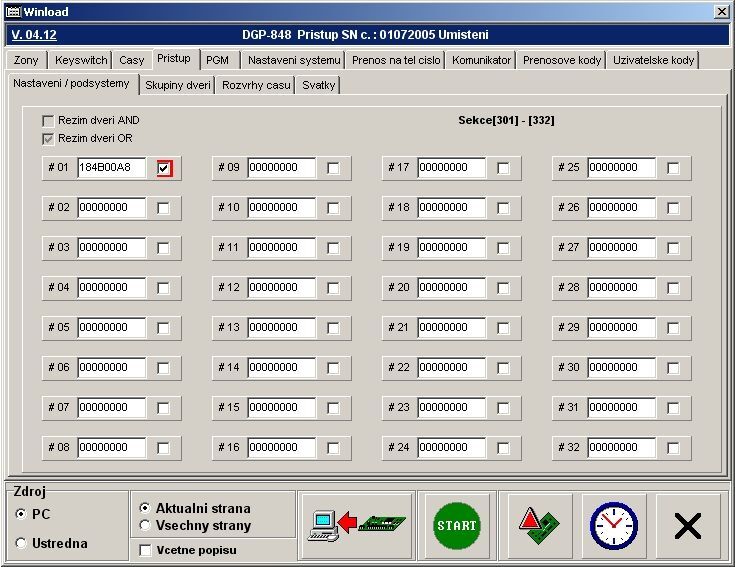Open the clock schedule icon button
Screen dimensions: 735x567
pos(613,525)
